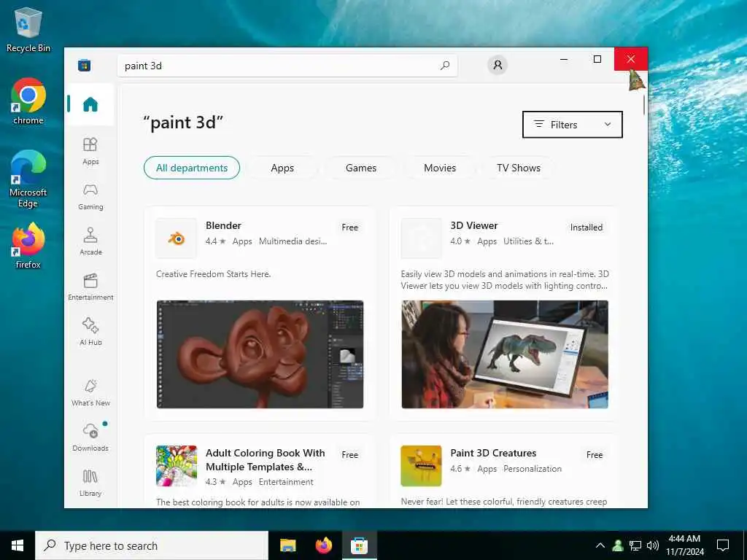Click the search magnifier icon
747x560 pixels.
(444, 65)
